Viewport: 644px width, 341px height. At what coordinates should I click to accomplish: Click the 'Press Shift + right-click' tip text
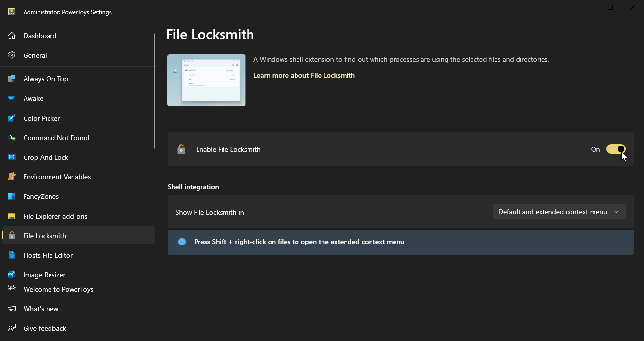coord(299,242)
